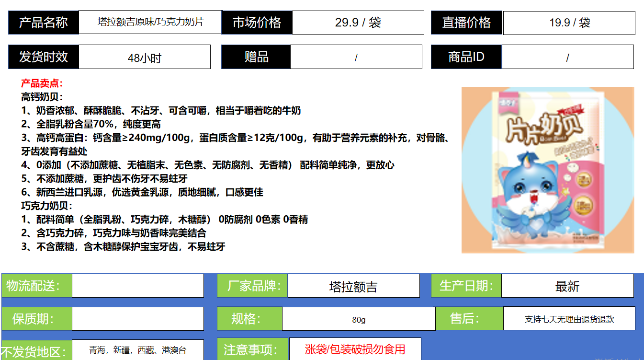Click the empty 保质期 input field
The height and width of the screenshot is (360, 644).
(137, 319)
